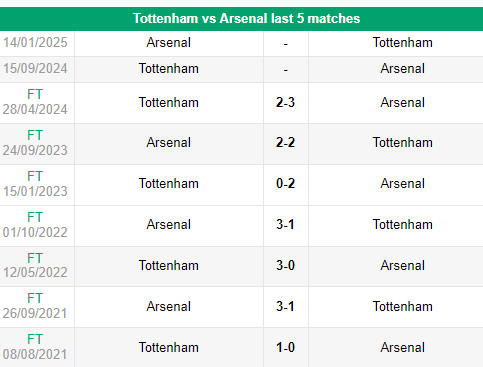Click the 1-0 score from 08/08/2021
The height and width of the screenshot is (367, 483).
[285, 348]
